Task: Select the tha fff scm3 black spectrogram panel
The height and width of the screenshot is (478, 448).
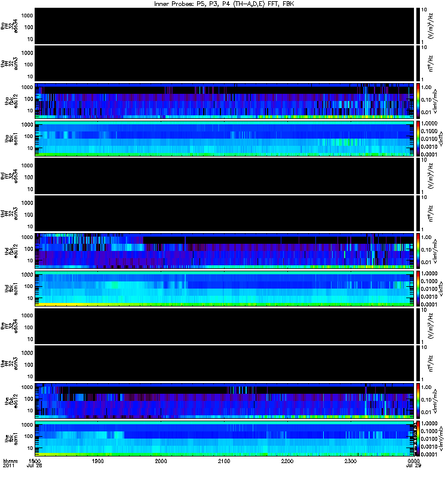Action: point(225,63)
